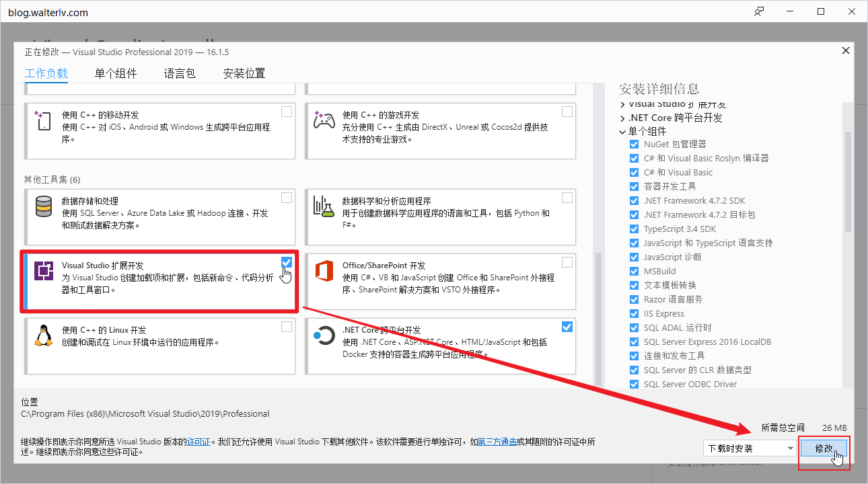The width and height of the screenshot is (868, 484).
Task: Click the Office/SharePoint development Office logo icon
Action: 324,271
